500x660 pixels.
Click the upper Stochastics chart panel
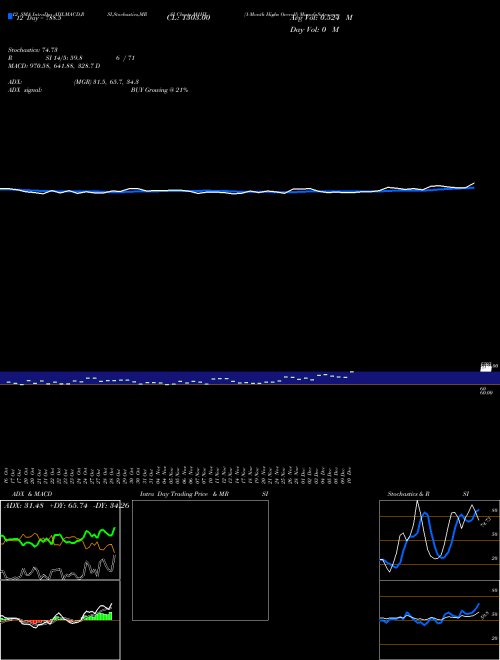pos(439,540)
